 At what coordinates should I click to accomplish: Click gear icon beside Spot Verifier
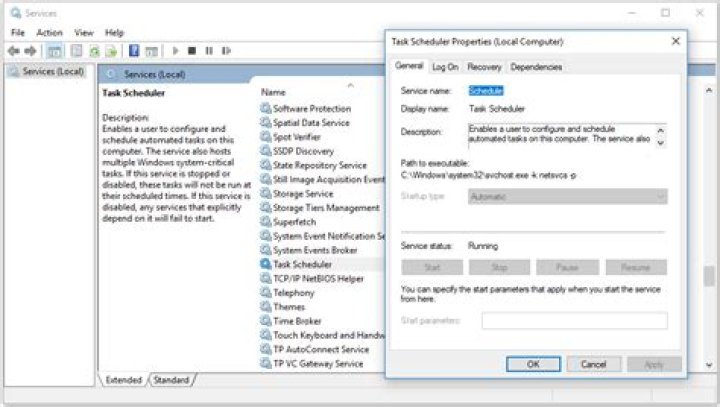click(x=265, y=137)
